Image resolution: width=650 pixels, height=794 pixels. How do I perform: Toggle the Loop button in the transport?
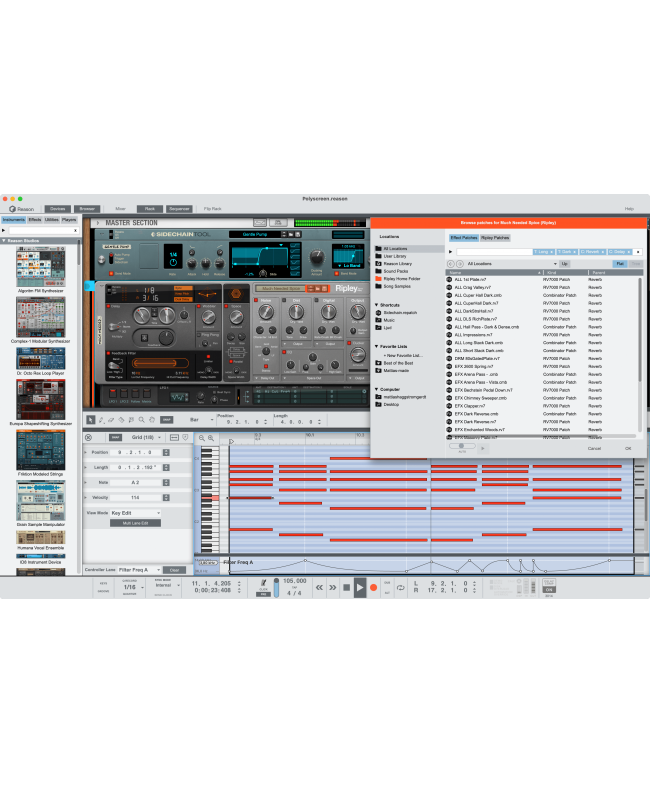[400, 587]
